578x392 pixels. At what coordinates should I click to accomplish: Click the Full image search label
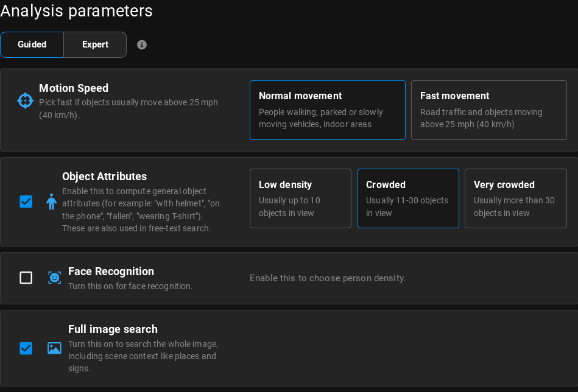coord(113,329)
